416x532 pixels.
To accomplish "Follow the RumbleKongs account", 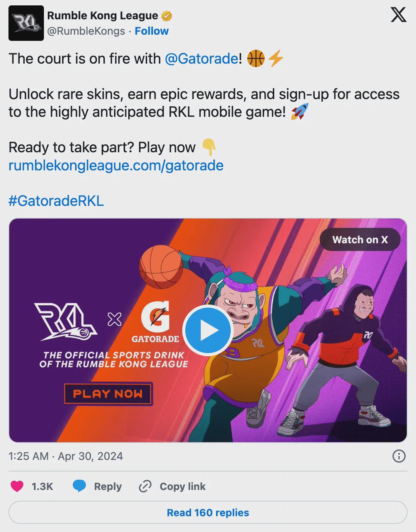I will 152,31.
